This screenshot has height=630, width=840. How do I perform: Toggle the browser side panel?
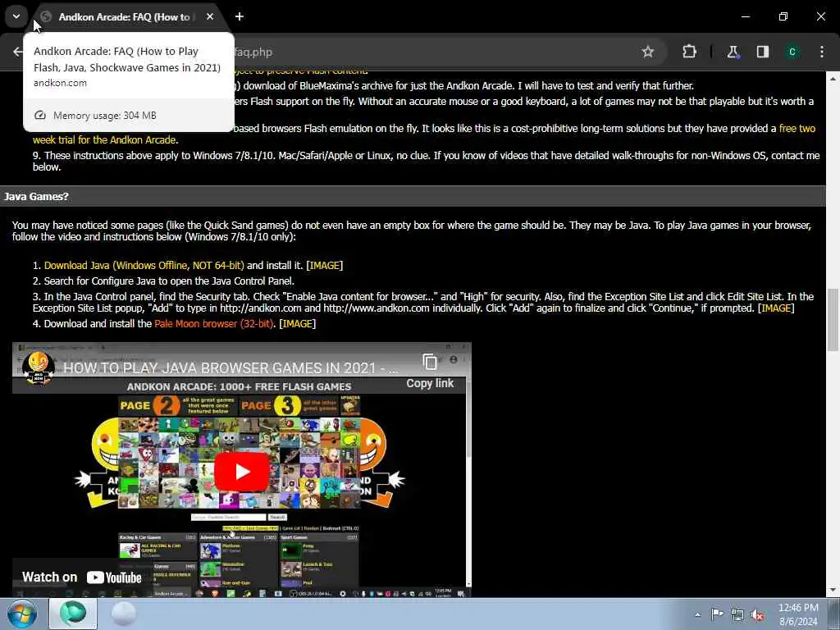click(762, 52)
